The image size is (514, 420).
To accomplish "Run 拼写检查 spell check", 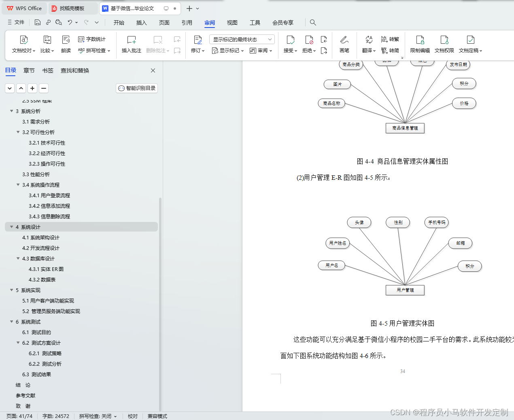I will pyautogui.click(x=94, y=51).
